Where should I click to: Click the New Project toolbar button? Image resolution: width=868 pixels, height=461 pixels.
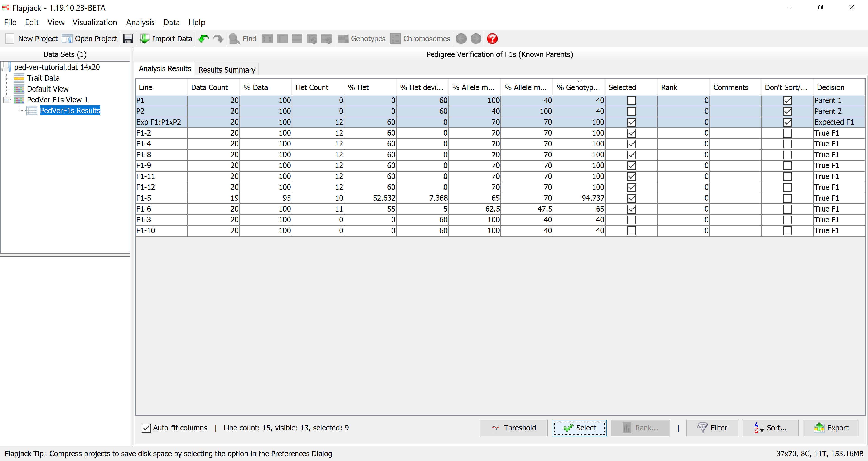tap(32, 39)
